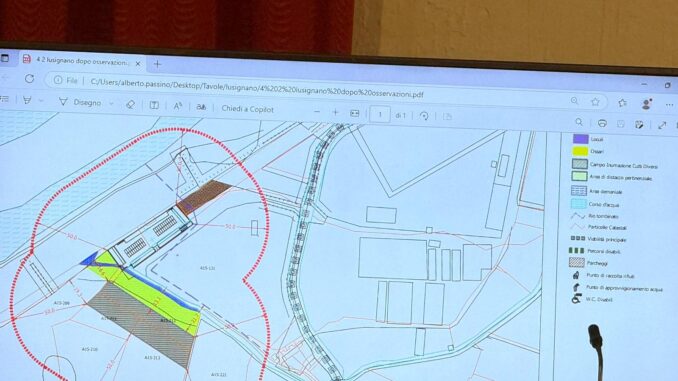The width and height of the screenshot is (678, 381).
Task: Zoom in on the PDF
Action: 335,112
